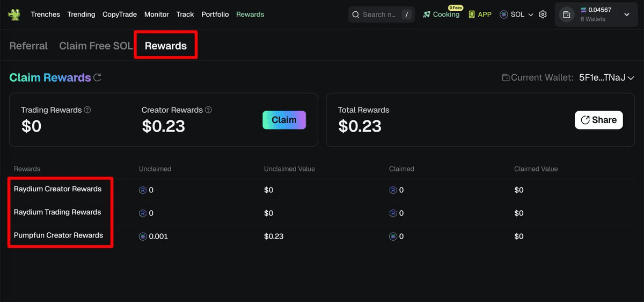Open the CopyTrade menu item

click(120, 15)
